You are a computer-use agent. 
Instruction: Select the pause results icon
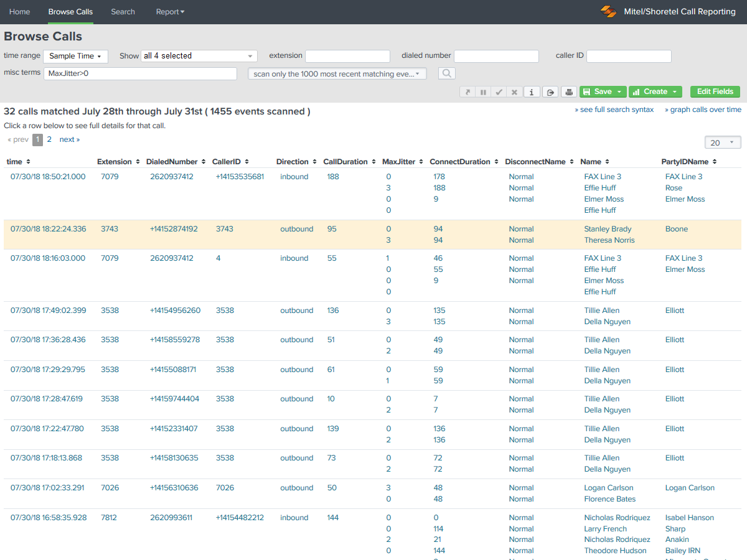coord(483,91)
